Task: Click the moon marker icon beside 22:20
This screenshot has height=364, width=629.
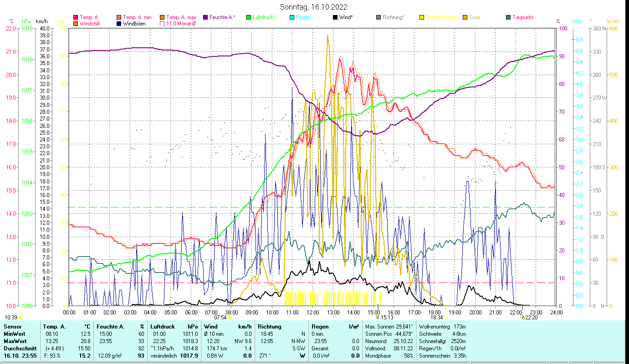Action: click(523, 317)
